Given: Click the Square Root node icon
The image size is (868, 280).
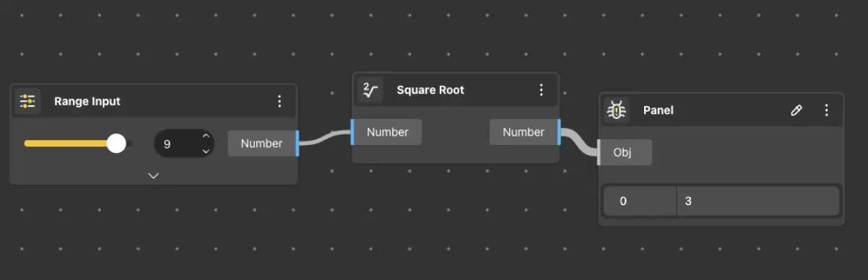Looking at the screenshot, I should pos(370,90).
